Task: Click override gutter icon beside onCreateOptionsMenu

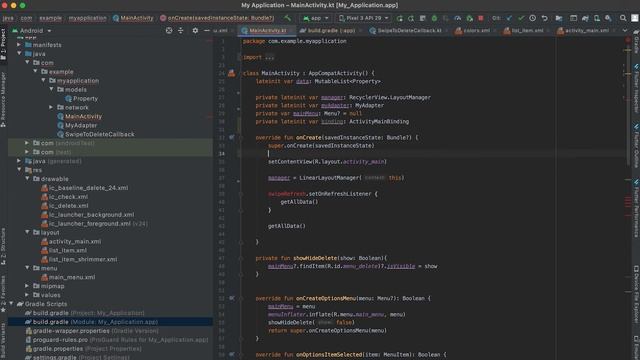Action: point(231,298)
